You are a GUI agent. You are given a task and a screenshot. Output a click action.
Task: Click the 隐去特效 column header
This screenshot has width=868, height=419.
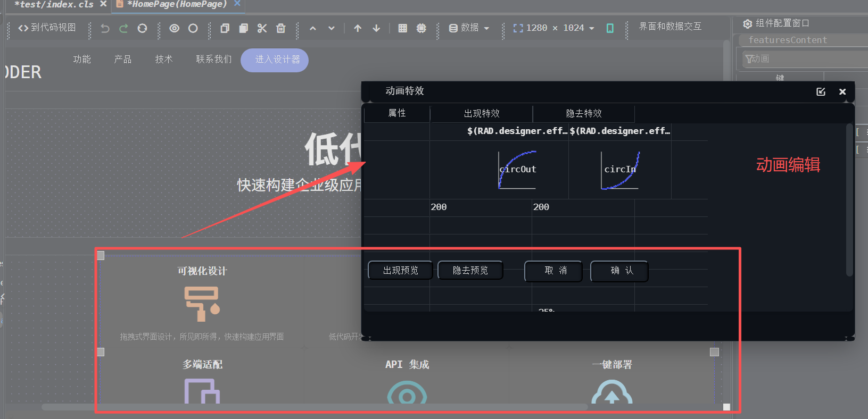tap(584, 113)
